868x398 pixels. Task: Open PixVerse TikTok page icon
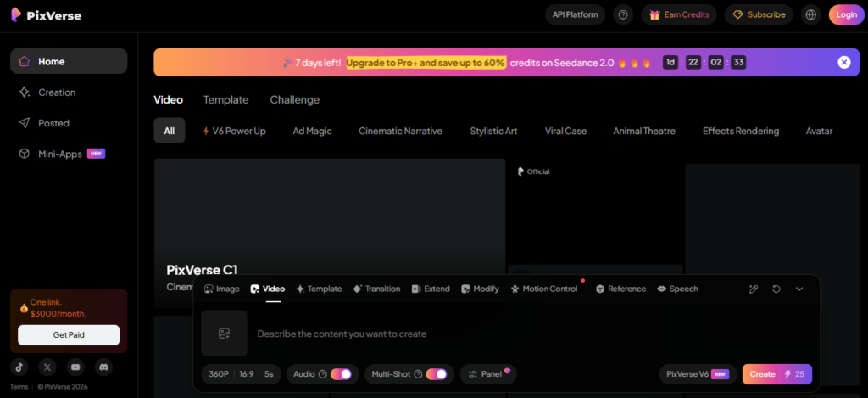pos(19,367)
